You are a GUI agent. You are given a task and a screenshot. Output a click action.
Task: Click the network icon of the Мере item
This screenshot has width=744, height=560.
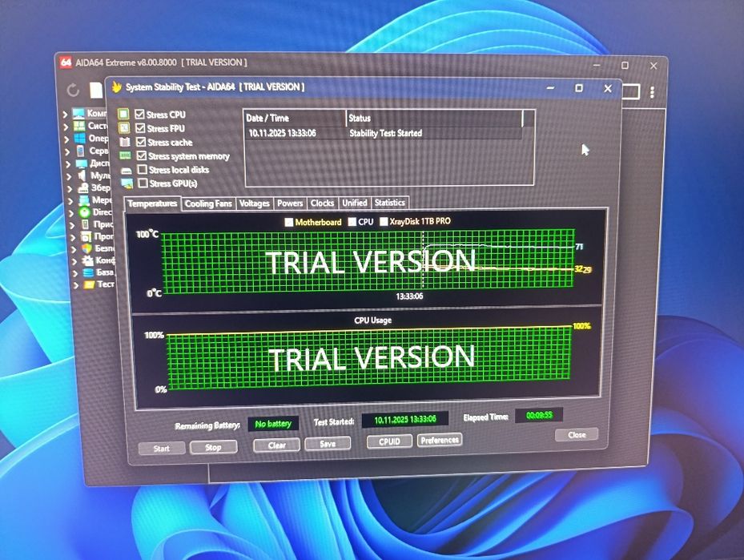pos(84,199)
